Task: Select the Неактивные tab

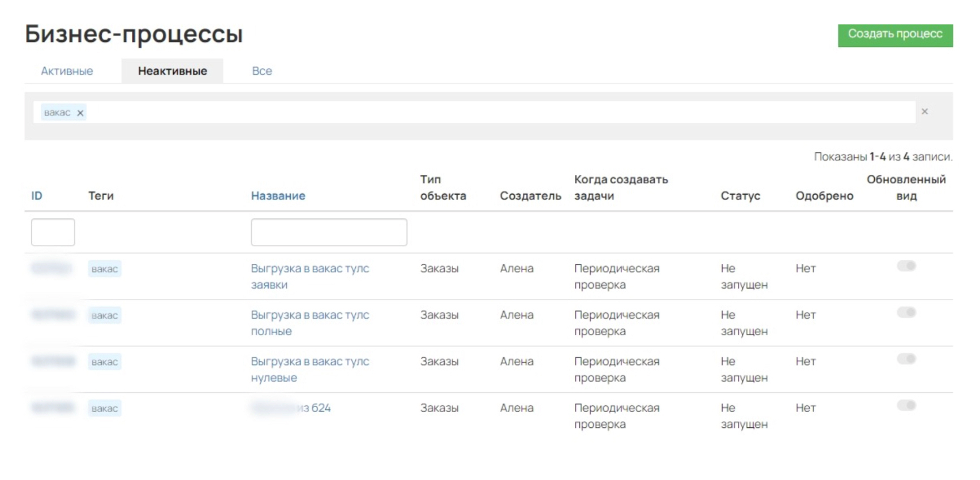Action: 173,71
